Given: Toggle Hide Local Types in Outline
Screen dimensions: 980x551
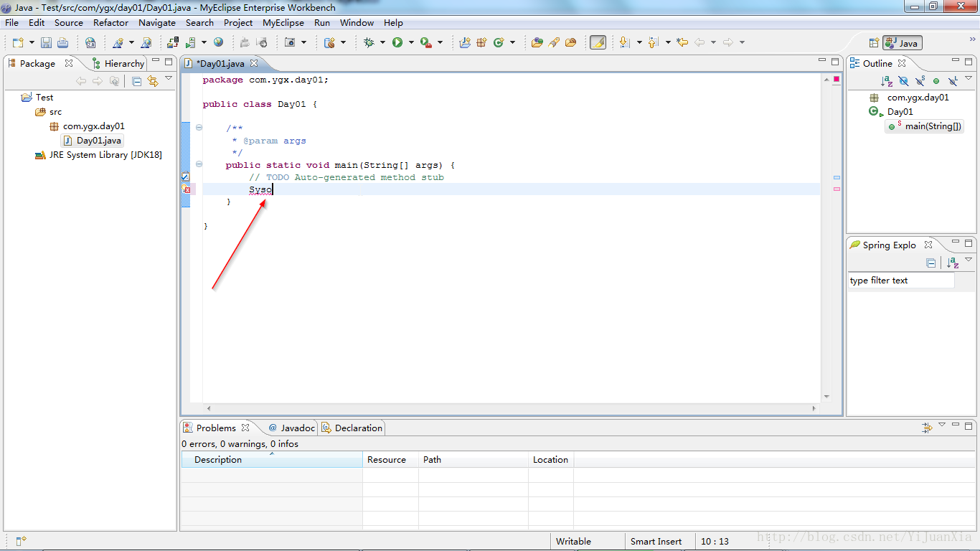Looking at the screenshot, I should coord(953,81).
